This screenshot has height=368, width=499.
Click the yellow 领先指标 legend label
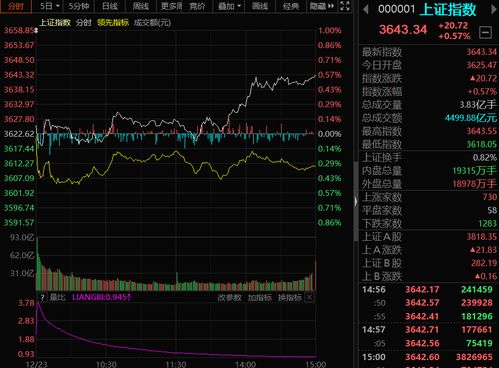tap(113, 23)
